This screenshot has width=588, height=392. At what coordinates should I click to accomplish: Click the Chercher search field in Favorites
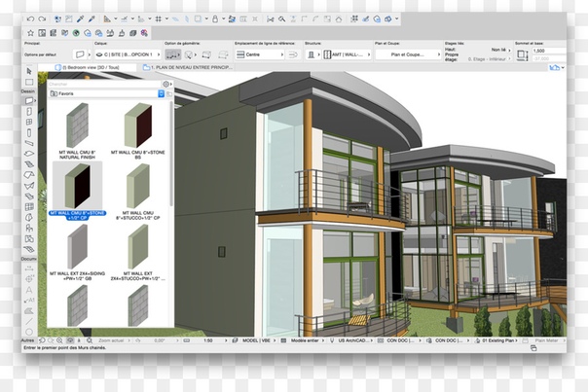tap(104, 84)
